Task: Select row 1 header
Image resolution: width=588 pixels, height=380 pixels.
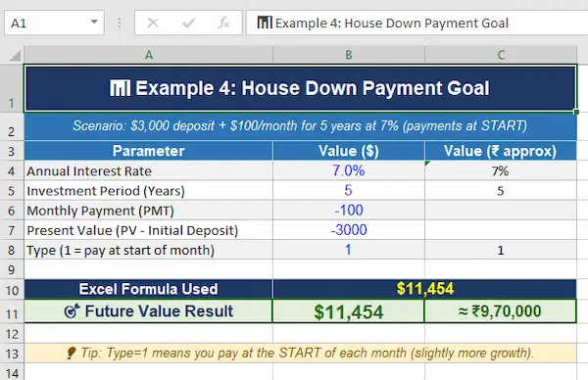Action: point(12,88)
